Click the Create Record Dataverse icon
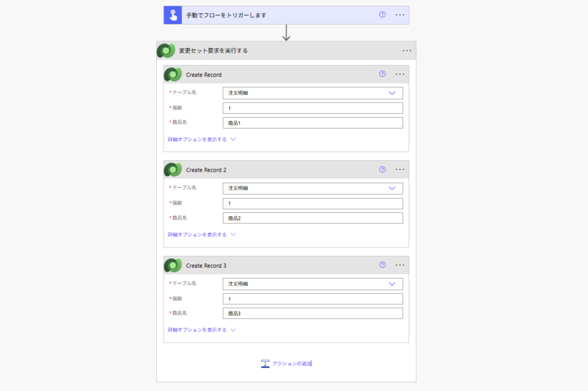Image resolution: width=588 pixels, height=391 pixels. [x=173, y=75]
